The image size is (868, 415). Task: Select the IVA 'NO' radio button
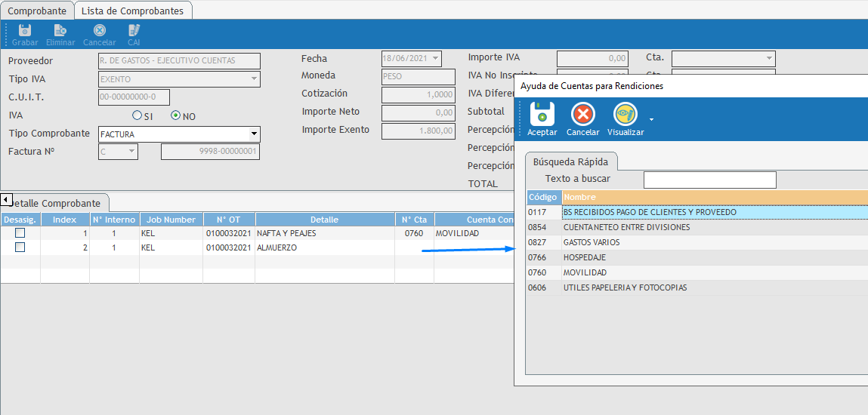tap(176, 116)
